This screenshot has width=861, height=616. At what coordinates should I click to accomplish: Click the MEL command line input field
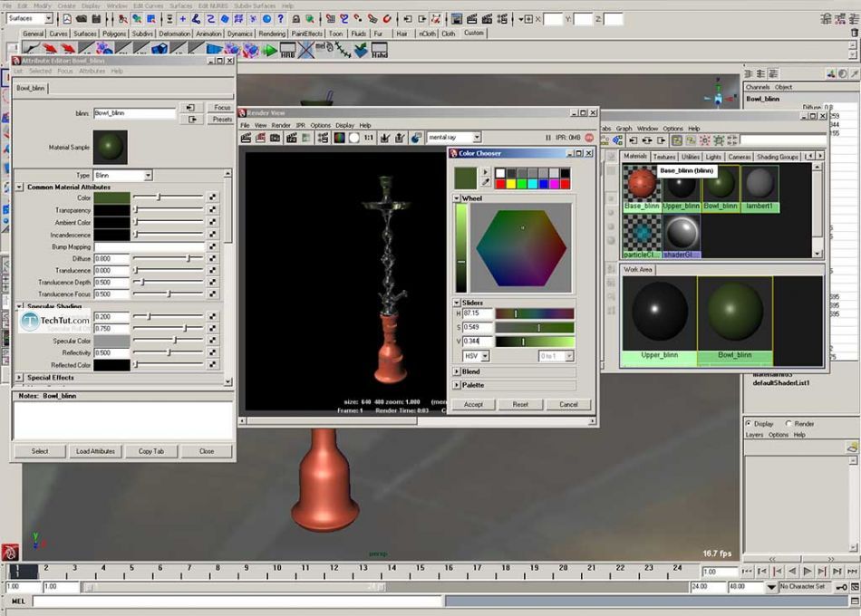point(237,602)
